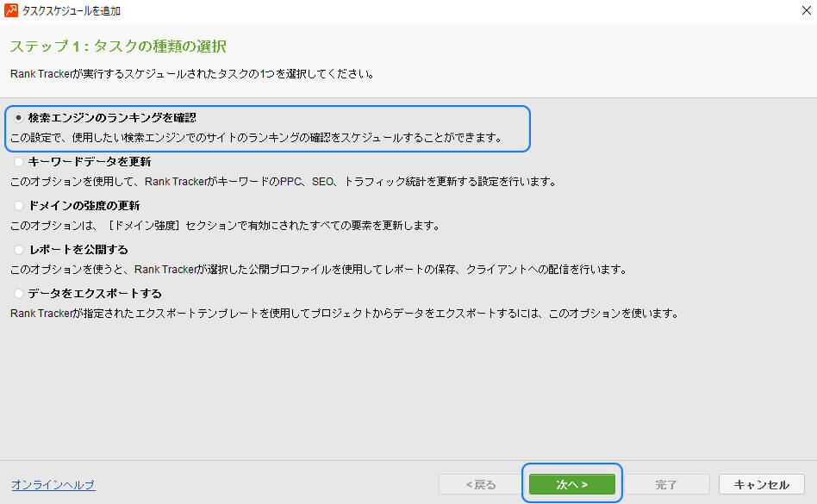Screen dimensions: 817x504
Task: Click the 完了 button
Action: click(666, 484)
